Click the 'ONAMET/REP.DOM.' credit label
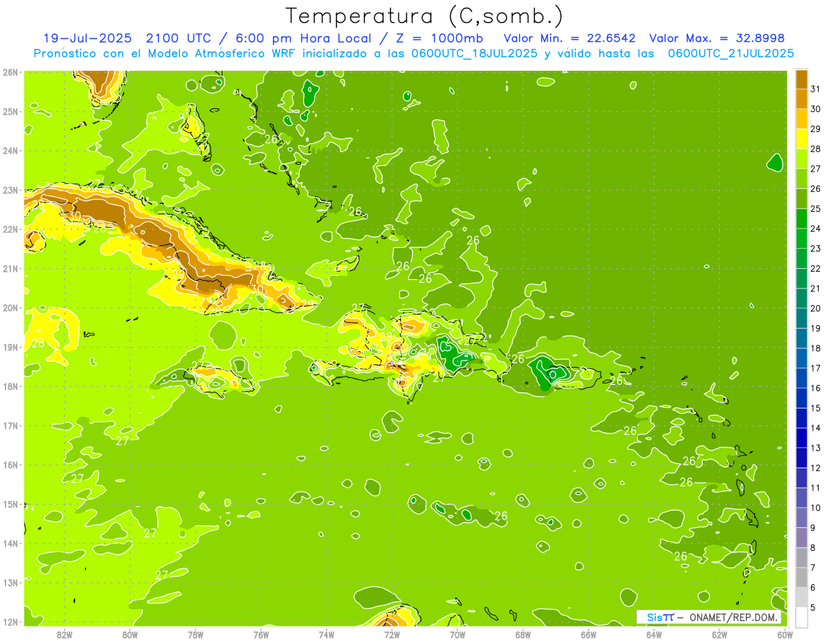This screenshot has width=834, height=644. coord(733,617)
